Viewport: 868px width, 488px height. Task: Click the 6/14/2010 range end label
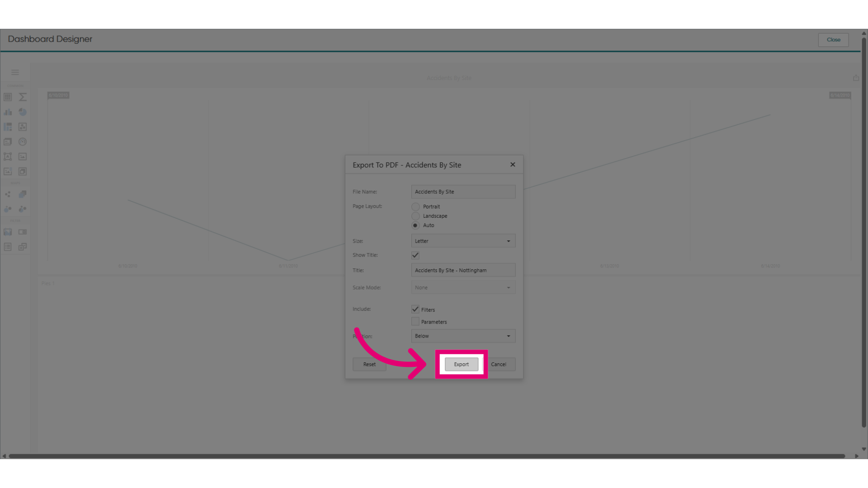pyautogui.click(x=840, y=95)
